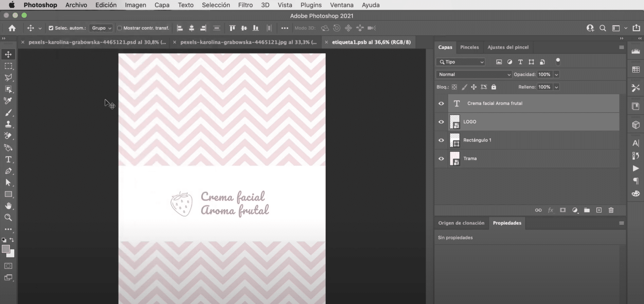
Task: Switch to Origen de clonación tab
Action: click(461, 223)
